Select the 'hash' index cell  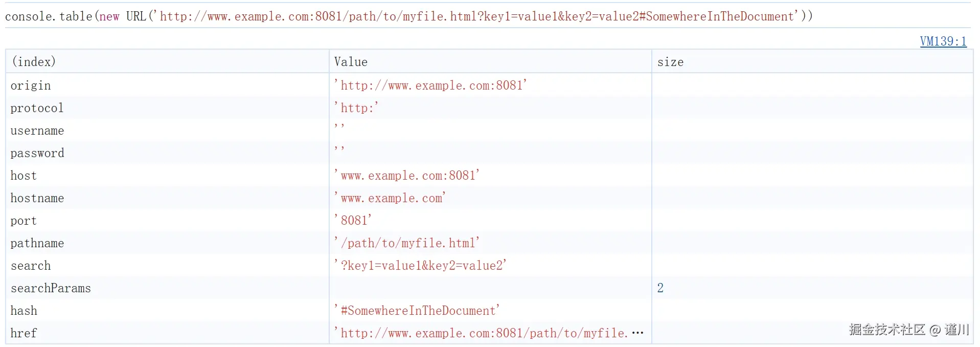click(167, 310)
